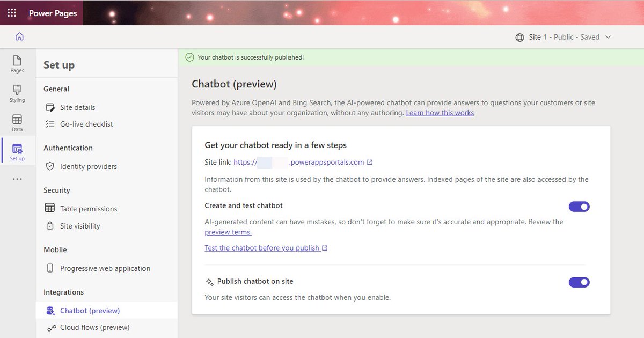Open the Pages workspace
Screen dimensions: 644x338
coord(17,64)
